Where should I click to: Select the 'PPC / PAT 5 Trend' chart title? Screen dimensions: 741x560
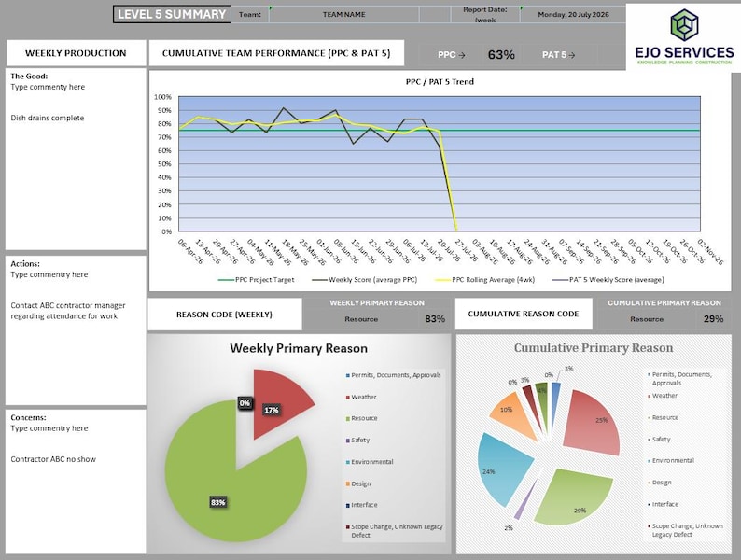pos(440,82)
